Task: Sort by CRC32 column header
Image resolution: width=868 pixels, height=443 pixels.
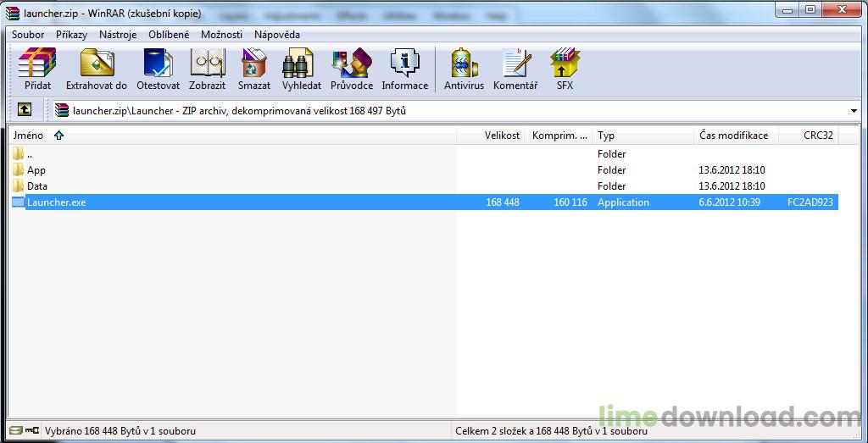Action: point(809,136)
